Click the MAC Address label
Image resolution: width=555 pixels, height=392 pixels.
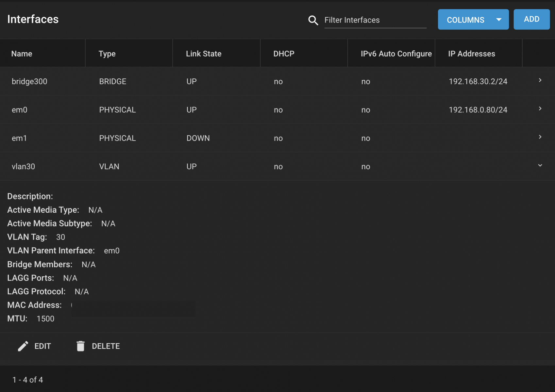click(34, 305)
